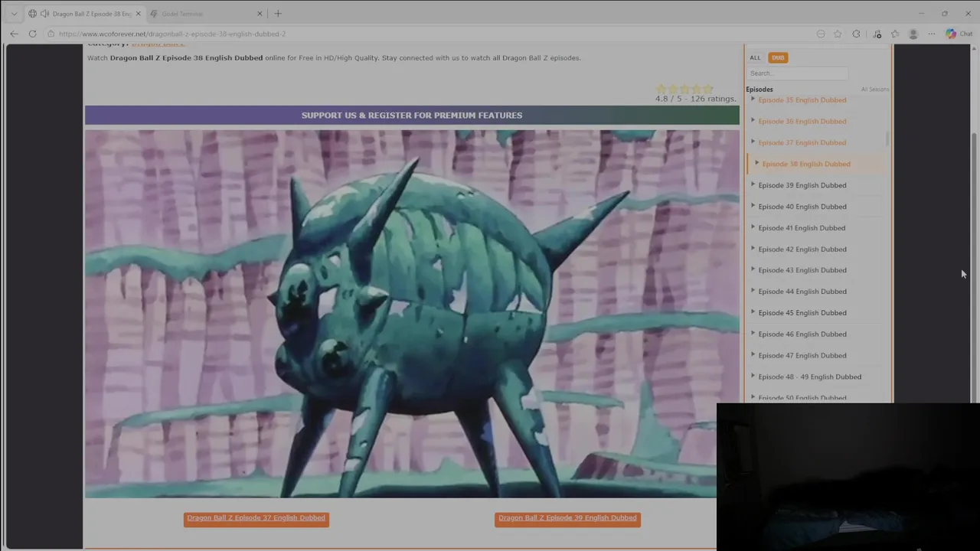This screenshot has height=551, width=980.
Task: Open the browser extensions icon
Action: tap(856, 34)
